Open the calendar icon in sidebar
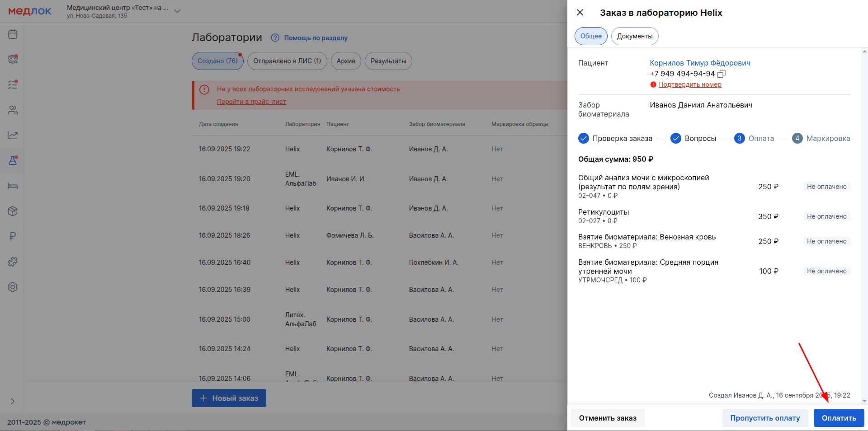868x431 pixels. [13, 34]
